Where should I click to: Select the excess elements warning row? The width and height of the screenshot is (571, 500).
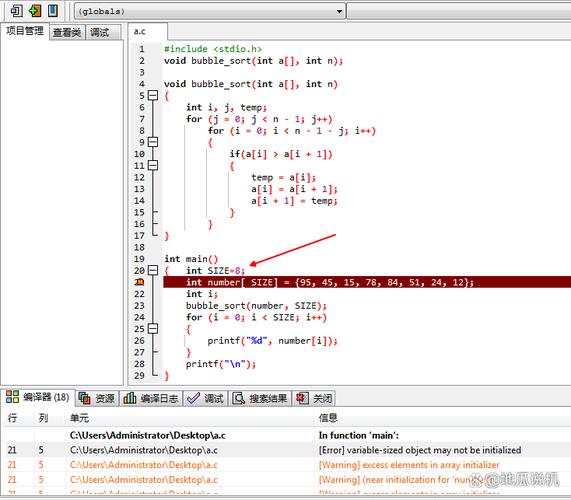coord(286,465)
